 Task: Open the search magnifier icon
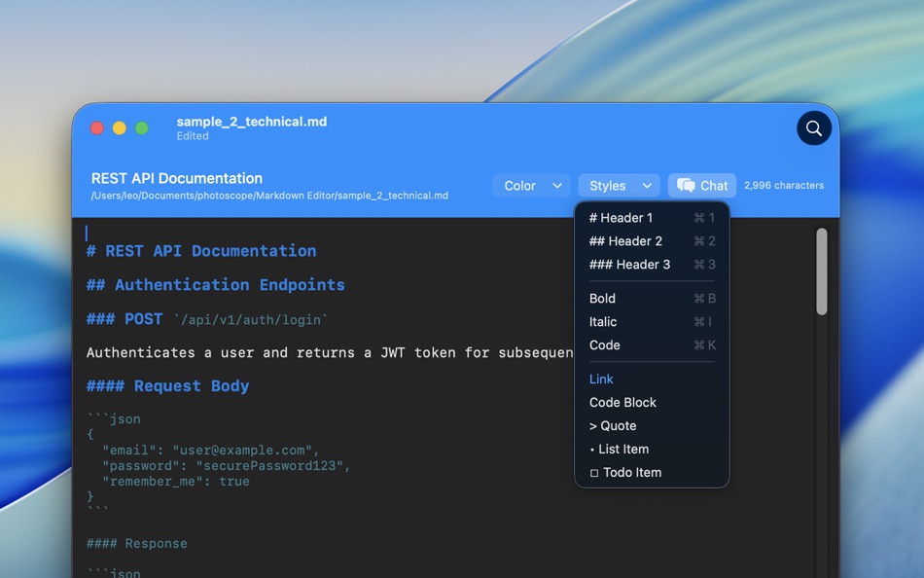(813, 127)
